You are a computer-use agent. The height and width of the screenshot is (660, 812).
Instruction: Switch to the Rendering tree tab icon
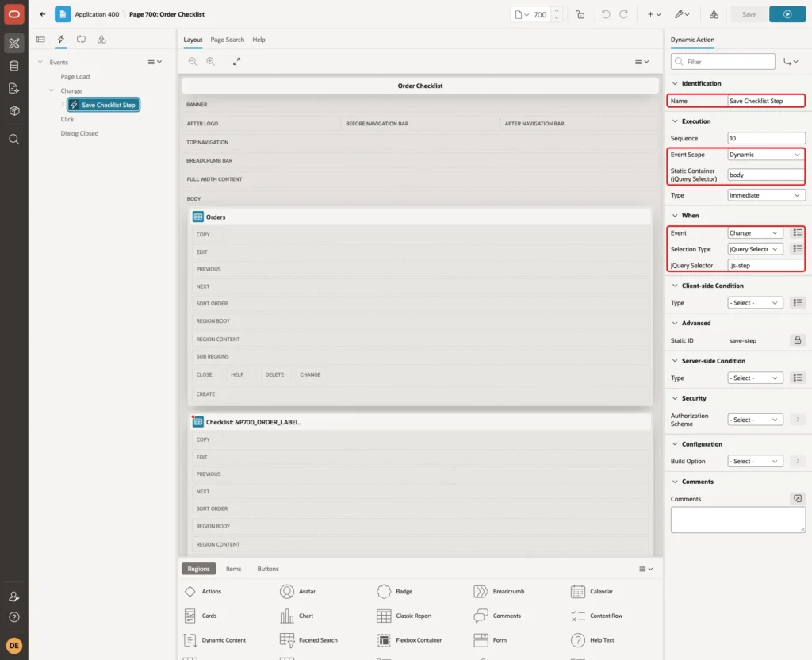(x=40, y=40)
